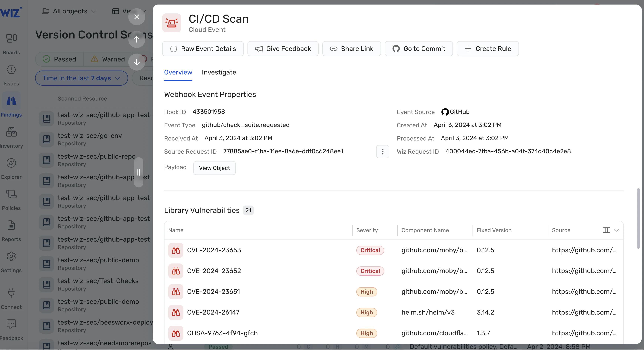Click the Raw Event Details button
This screenshot has width=644, height=350.
coord(203,49)
